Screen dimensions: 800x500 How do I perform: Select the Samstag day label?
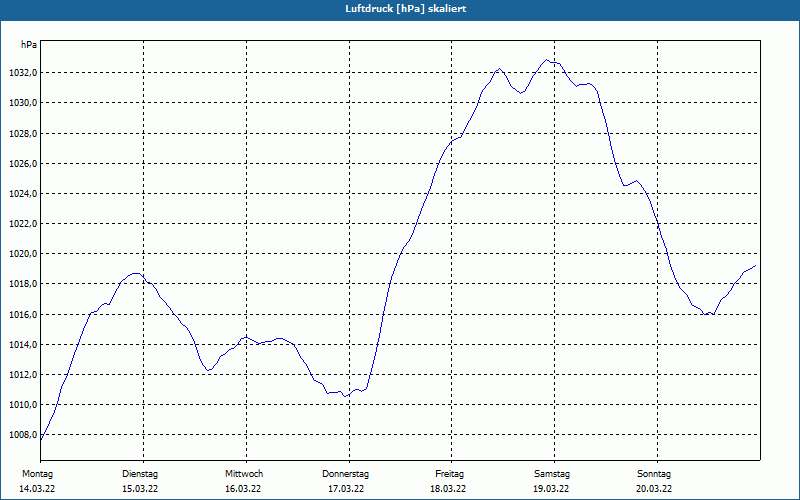[552, 474]
